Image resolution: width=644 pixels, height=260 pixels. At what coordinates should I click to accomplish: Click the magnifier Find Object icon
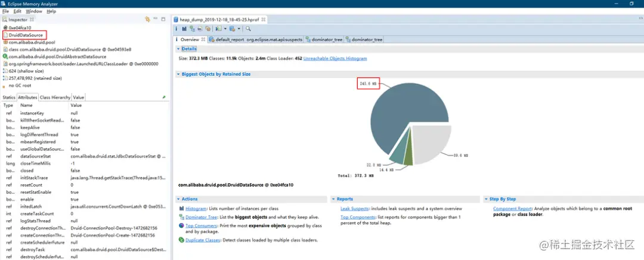click(x=248, y=29)
